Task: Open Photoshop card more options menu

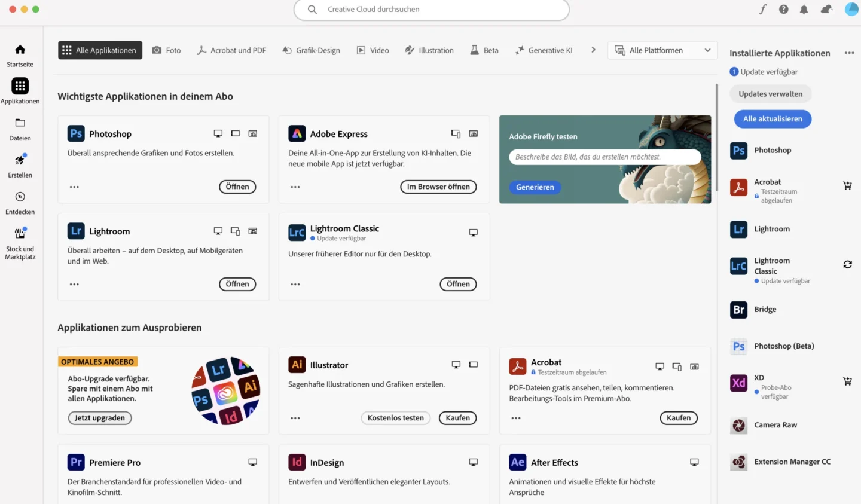Action: pos(74,187)
